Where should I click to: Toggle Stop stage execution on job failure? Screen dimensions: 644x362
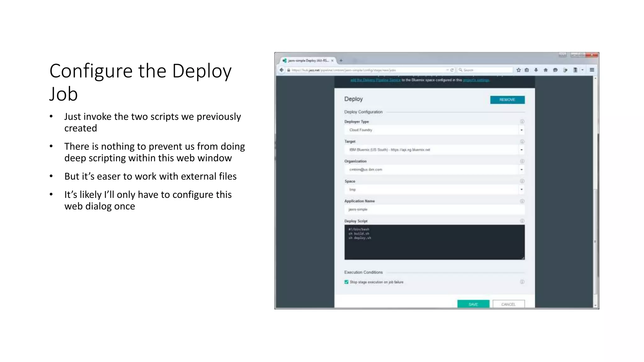tap(347, 282)
